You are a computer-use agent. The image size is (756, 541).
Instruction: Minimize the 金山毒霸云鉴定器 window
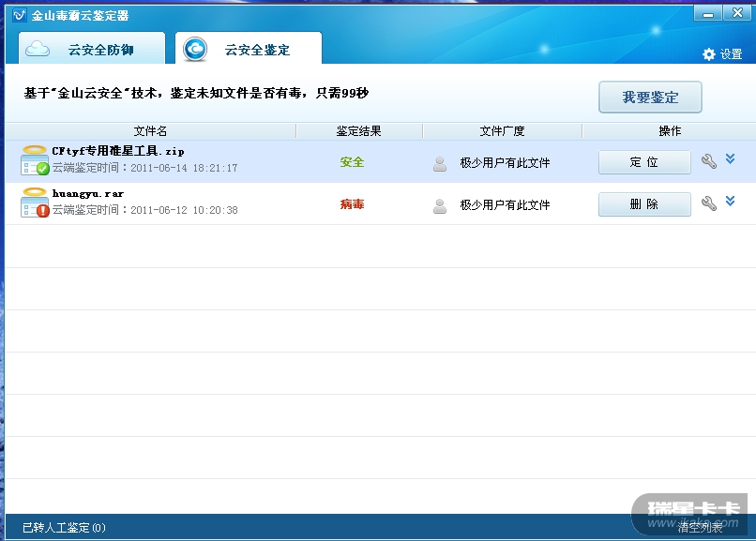pyautogui.click(x=708, y=13)
